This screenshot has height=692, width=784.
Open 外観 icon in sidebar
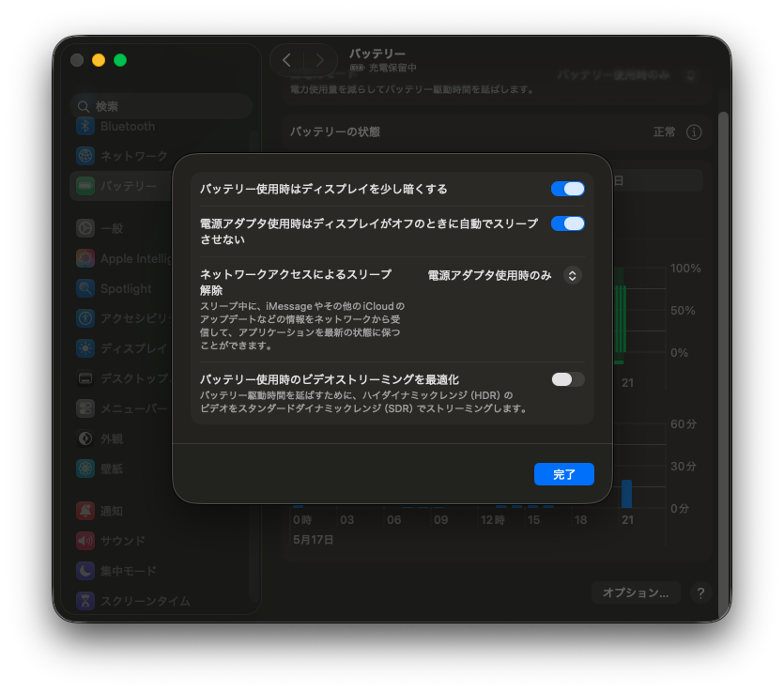click(x=85, y=438)
